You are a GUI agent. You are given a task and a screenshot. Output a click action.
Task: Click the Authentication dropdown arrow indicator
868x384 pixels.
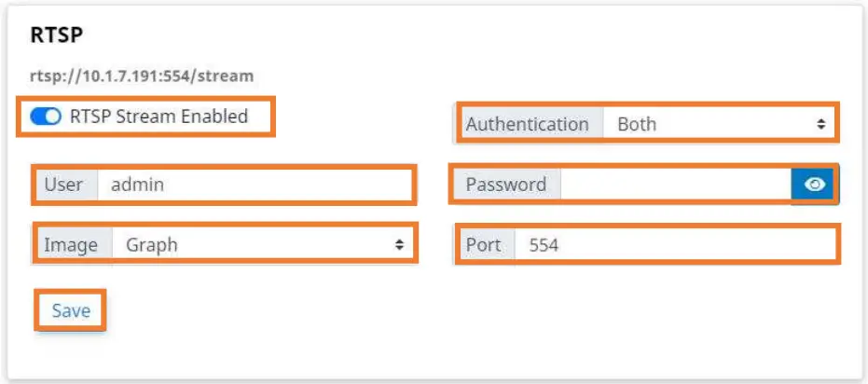pyautogui.click(x=820, y=124)
